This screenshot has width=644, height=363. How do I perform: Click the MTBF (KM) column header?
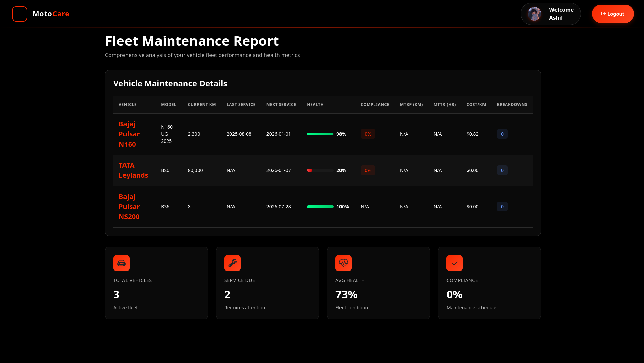point(412,105)
